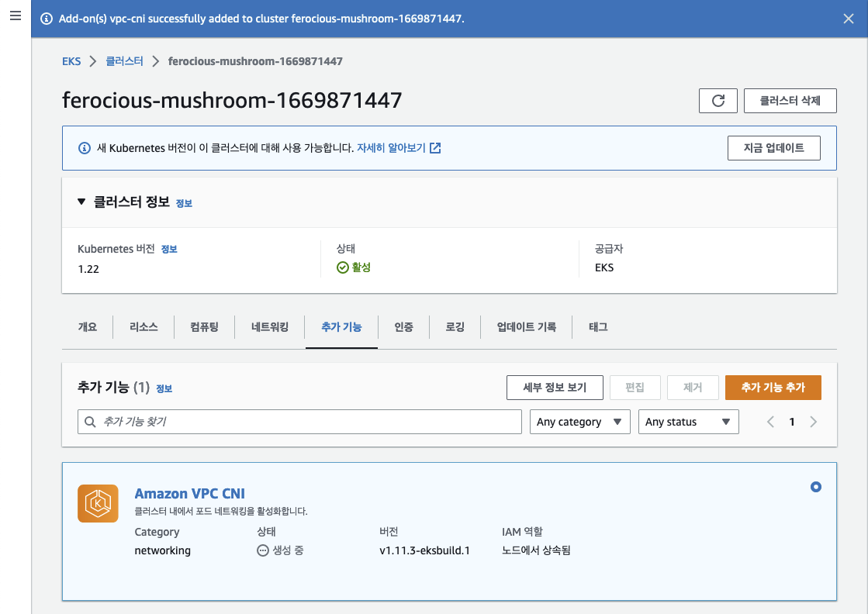
Task: Switch to the 컴퓨팅 tab
Action: (204, 327)
